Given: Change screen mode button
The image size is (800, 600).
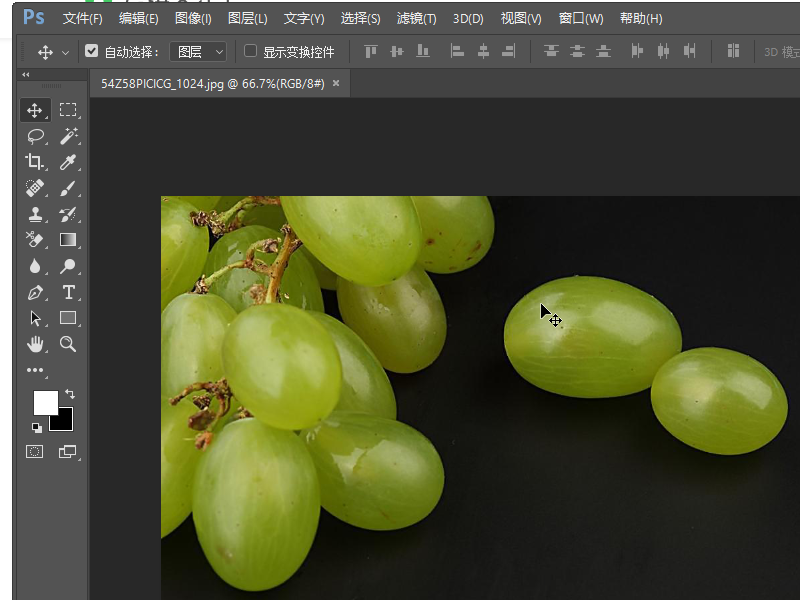Looking at the screenshot, I should click(68, 452).
